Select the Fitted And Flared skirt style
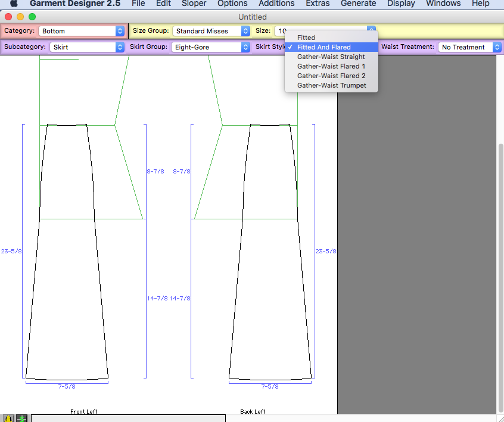504x422 pixels. (x=331, y=47)
